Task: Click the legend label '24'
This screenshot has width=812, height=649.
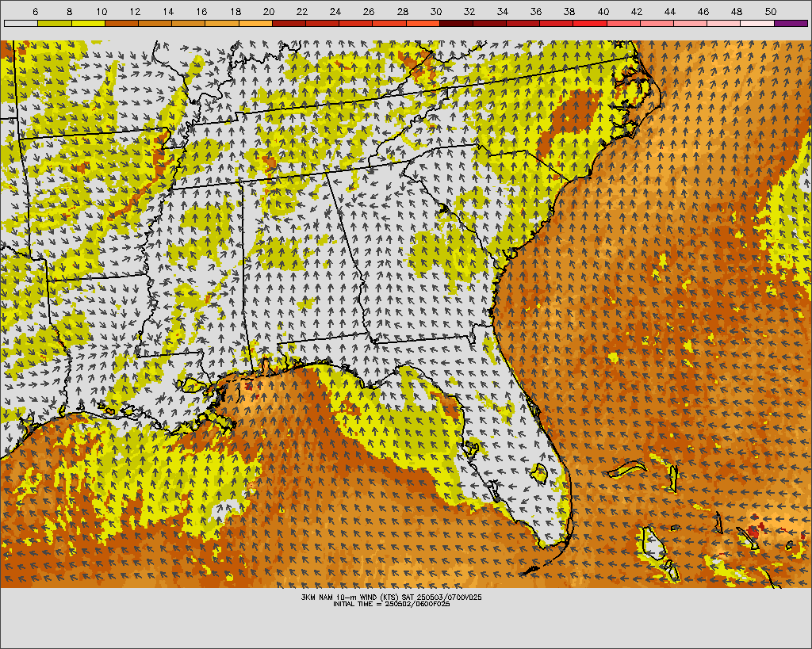Action: tap(335, 11)
